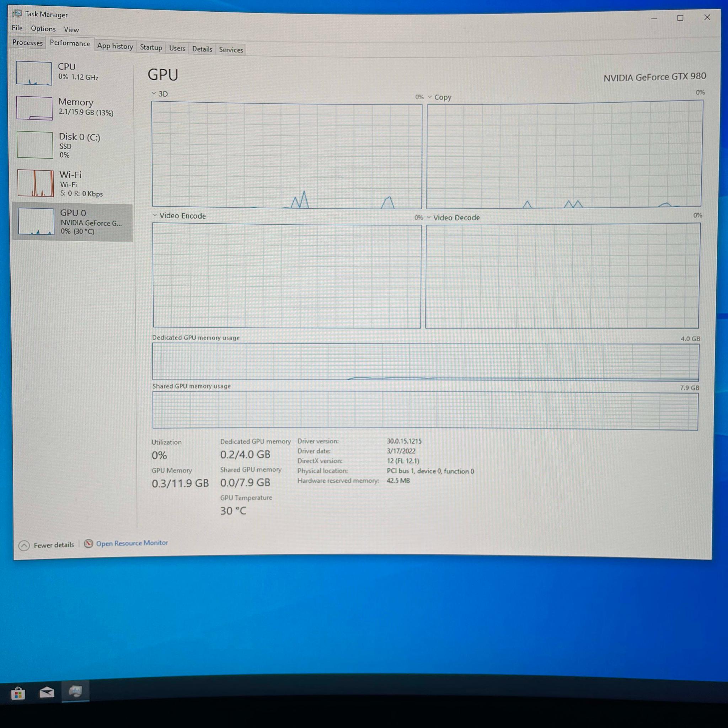
Task: Click the Dedicated GPU memory usage graph
Action: tap(425, 362)
